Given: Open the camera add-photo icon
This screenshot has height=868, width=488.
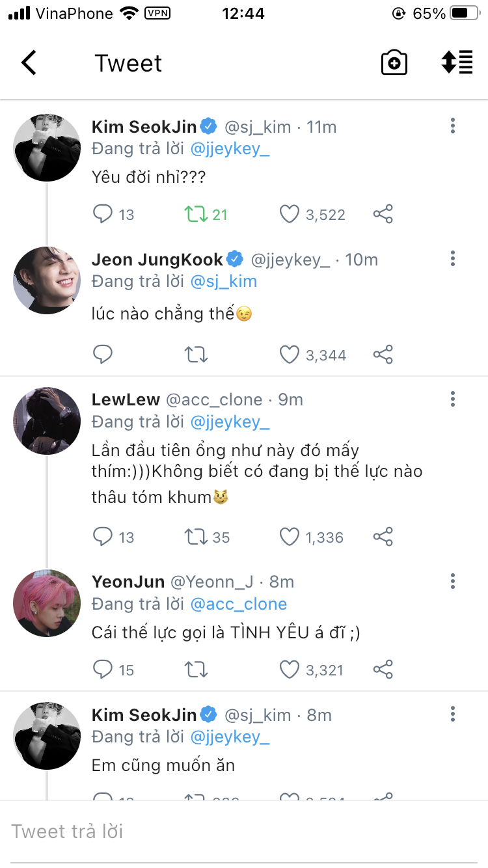Looking at the screenshot, I should pos(394,63).
